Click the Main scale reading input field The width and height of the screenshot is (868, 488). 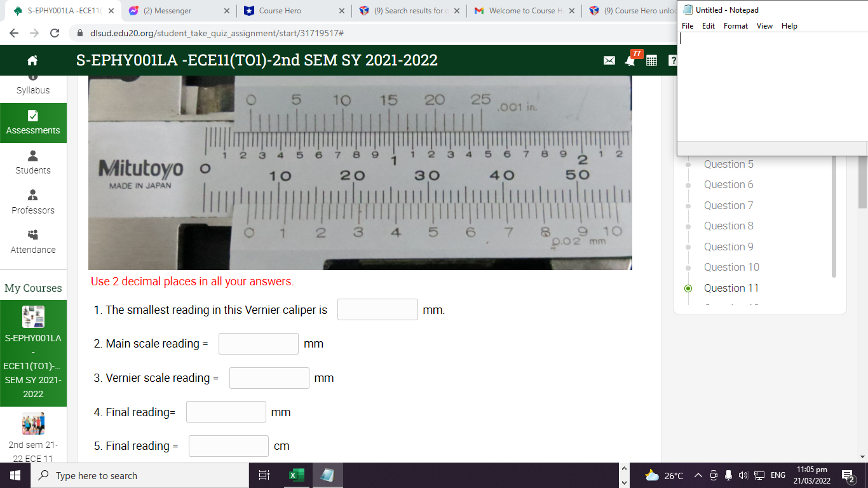(258, 343)
